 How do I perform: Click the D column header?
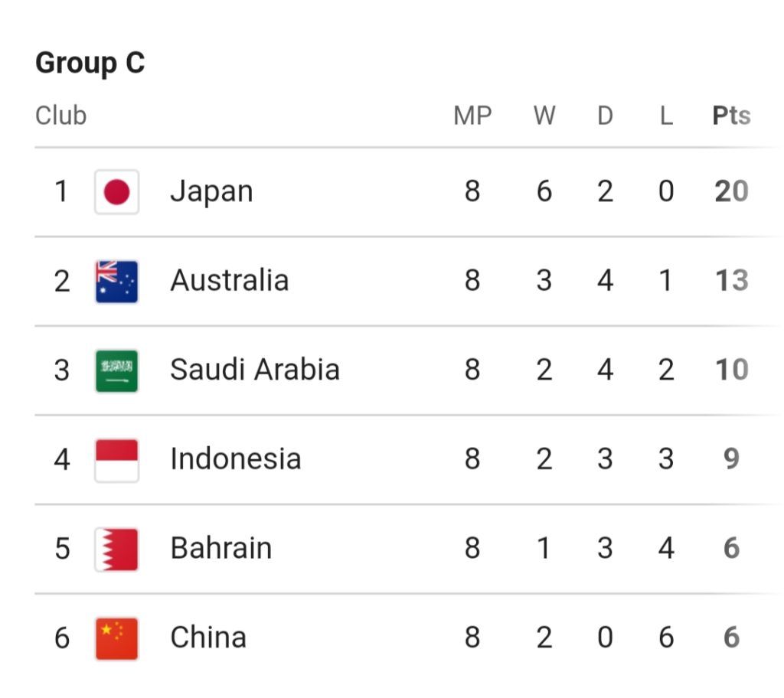click(605, 116)
